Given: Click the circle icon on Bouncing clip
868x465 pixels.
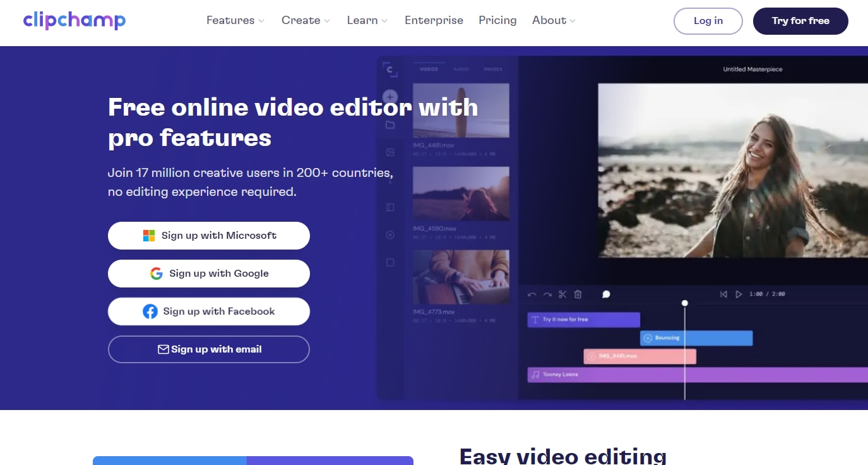Looking at the screenshot, I should 647,338.
